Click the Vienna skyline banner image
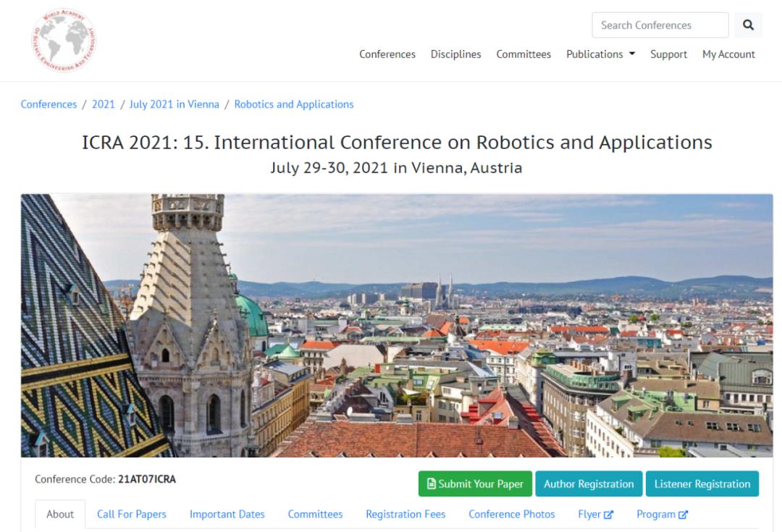 click(397, 326)
